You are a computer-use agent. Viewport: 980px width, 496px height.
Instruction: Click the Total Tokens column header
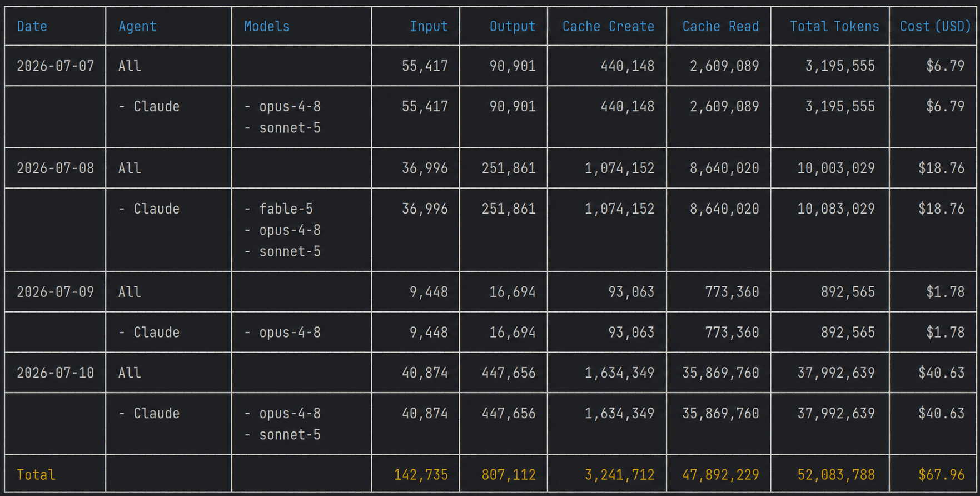tap(834, 26)
